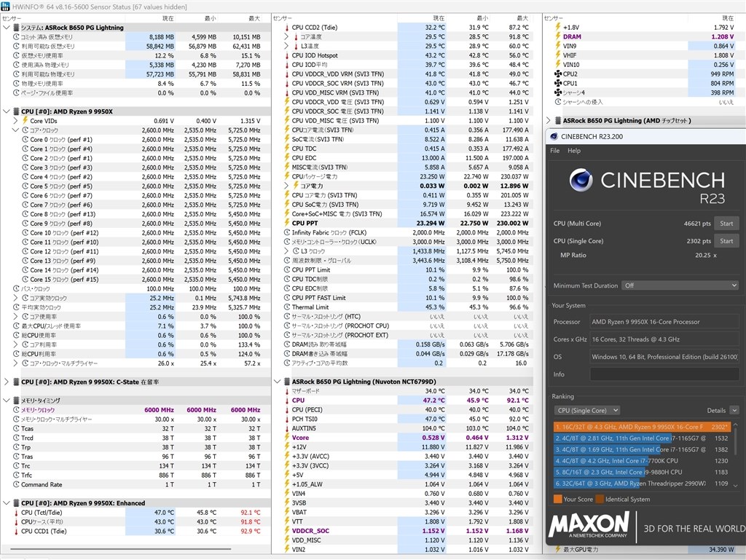Select ranking entry i7-7700K CPU
Viewport: 746px width, 560px height.
coord(642,461)
